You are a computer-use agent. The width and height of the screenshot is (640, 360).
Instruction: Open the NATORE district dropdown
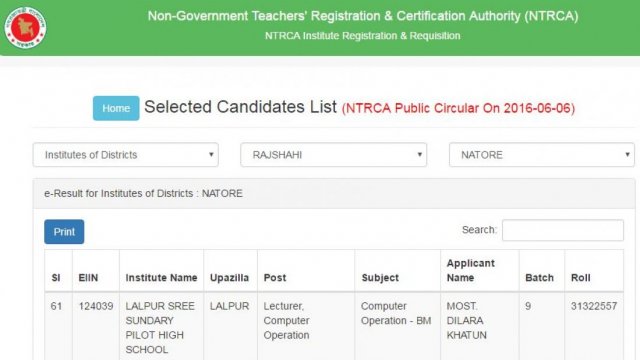pyautogui.click(x=542, y=155)
